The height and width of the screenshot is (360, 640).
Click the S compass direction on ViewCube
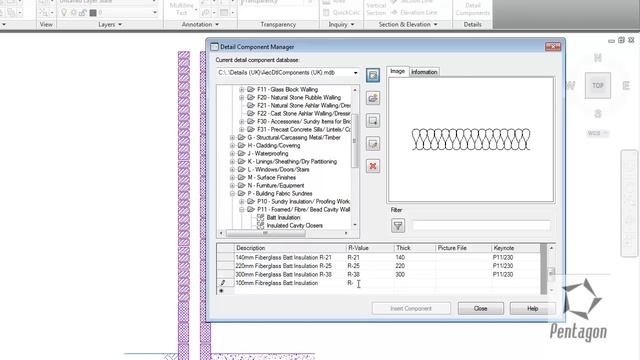point(598,114)
